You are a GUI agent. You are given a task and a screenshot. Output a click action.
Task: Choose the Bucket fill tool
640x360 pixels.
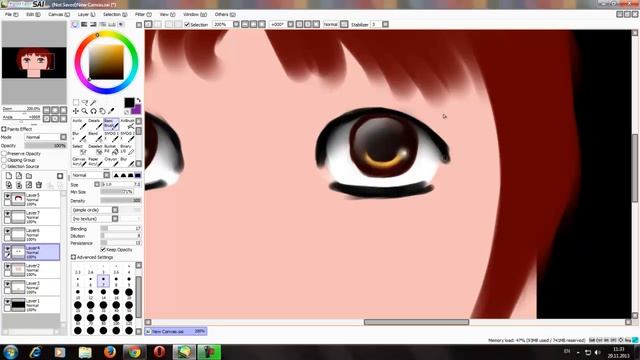111,149
